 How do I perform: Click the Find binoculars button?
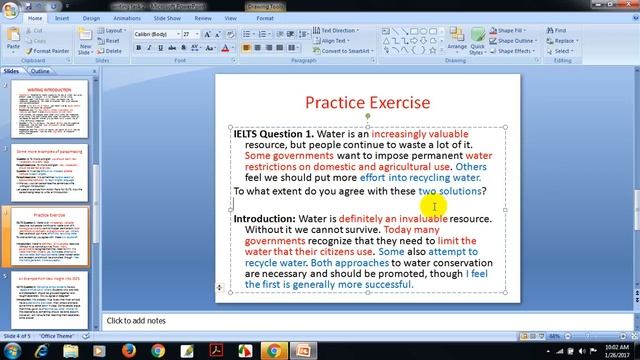click(x=556, y=31)
